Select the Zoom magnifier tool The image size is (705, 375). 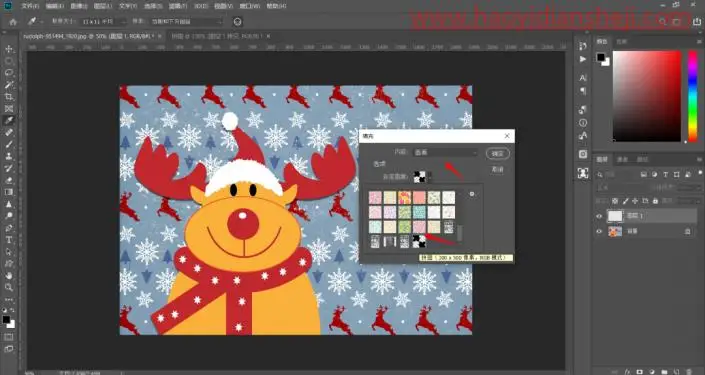point(9,287)
